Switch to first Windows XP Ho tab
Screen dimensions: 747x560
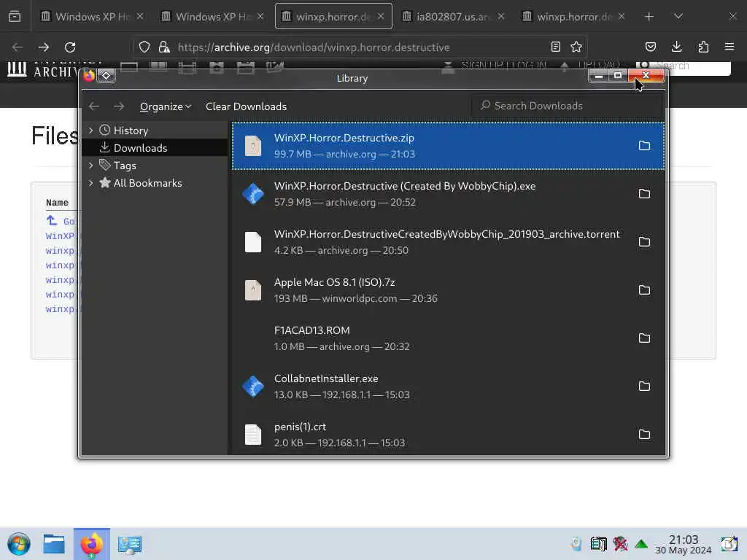(91, 17)
